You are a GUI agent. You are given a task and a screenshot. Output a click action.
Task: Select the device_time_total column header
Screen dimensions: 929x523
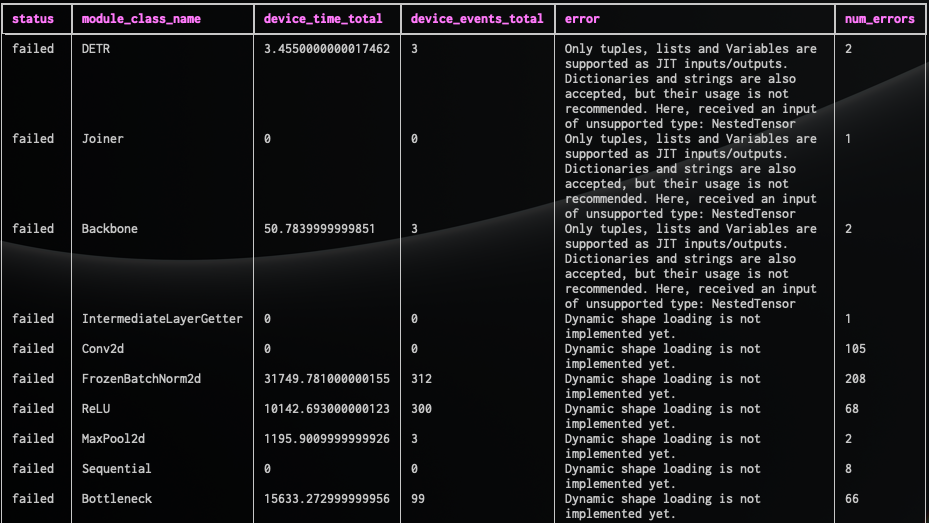(323, 19)
